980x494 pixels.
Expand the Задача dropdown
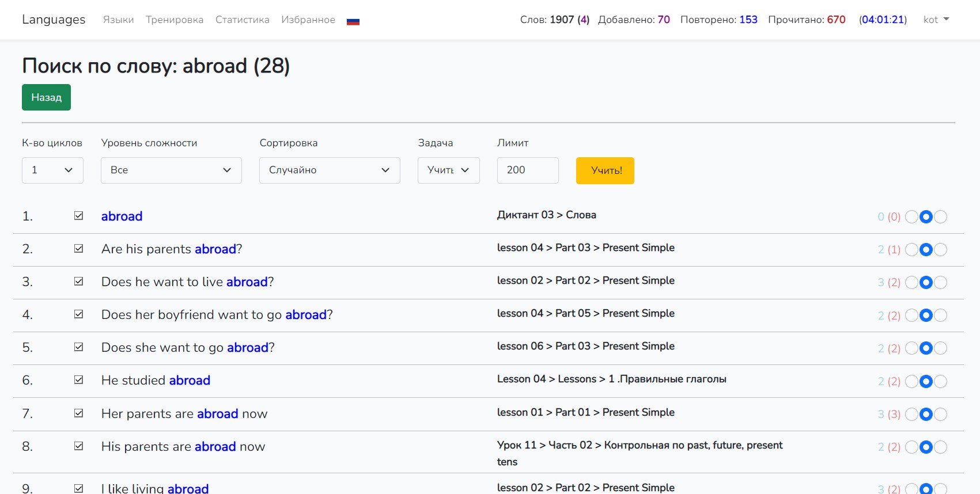(x=448, y=170)
